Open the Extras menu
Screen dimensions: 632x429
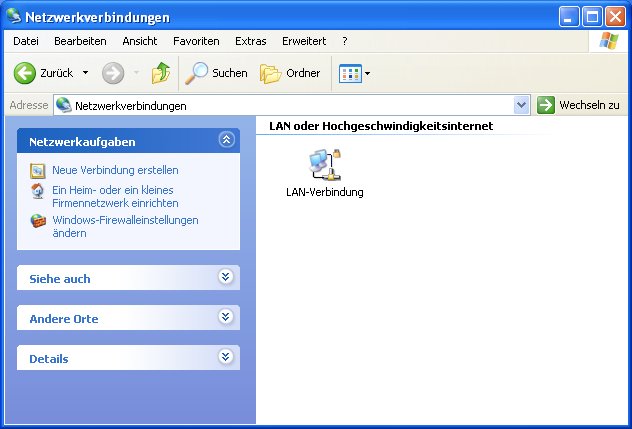(251, 41)
